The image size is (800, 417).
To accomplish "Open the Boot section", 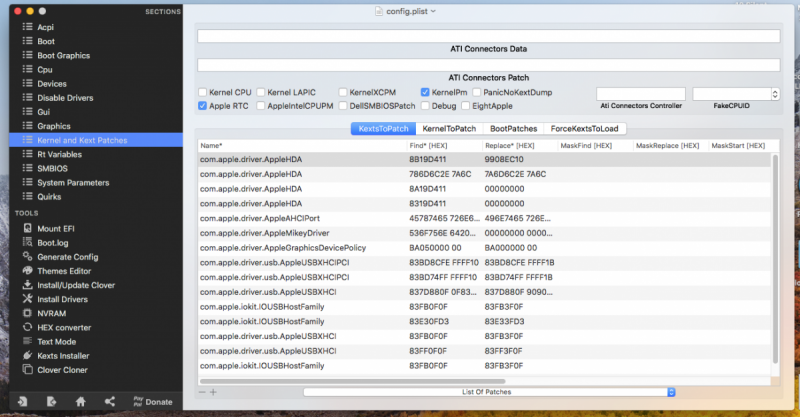I will (45, 41).
